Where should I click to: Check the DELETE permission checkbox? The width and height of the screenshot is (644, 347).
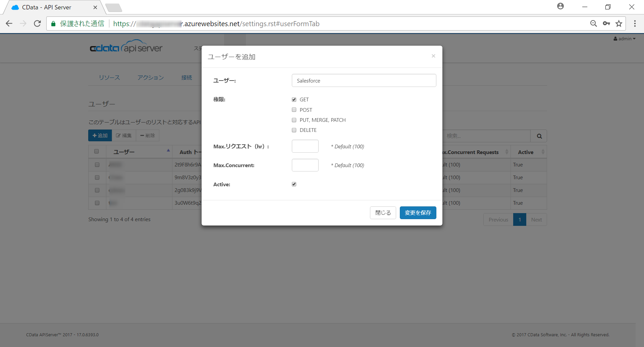point(294,130)
